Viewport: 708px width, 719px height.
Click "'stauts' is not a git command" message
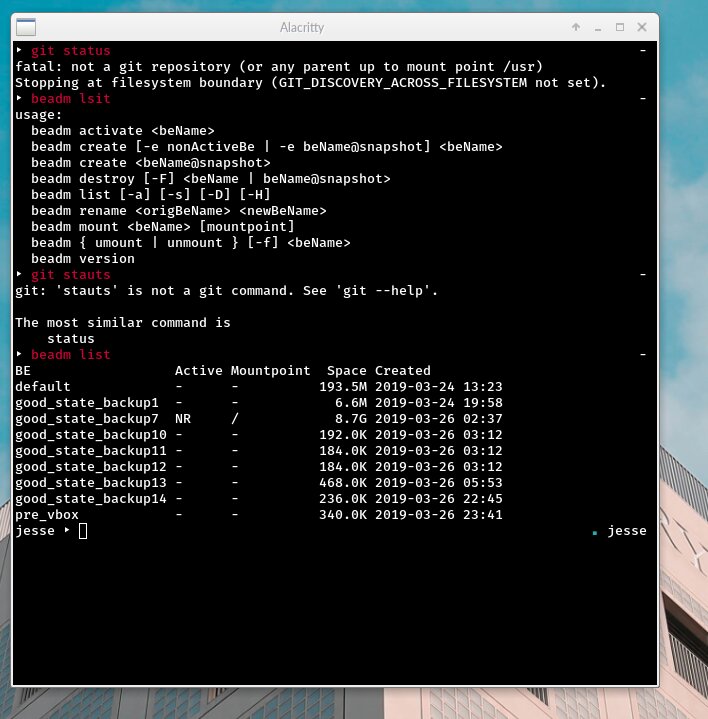point(227,291)
